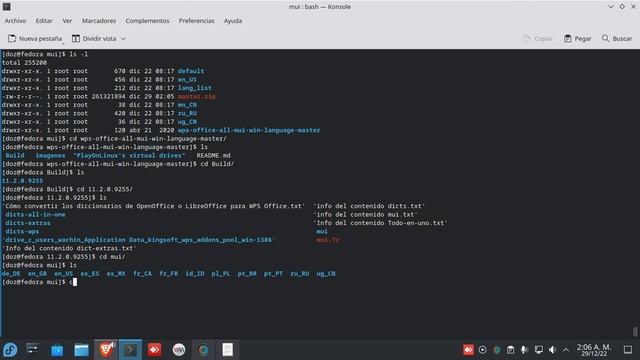
Task: Click 'dicts-extras' in the listing
Action: (x=28, y=223)
